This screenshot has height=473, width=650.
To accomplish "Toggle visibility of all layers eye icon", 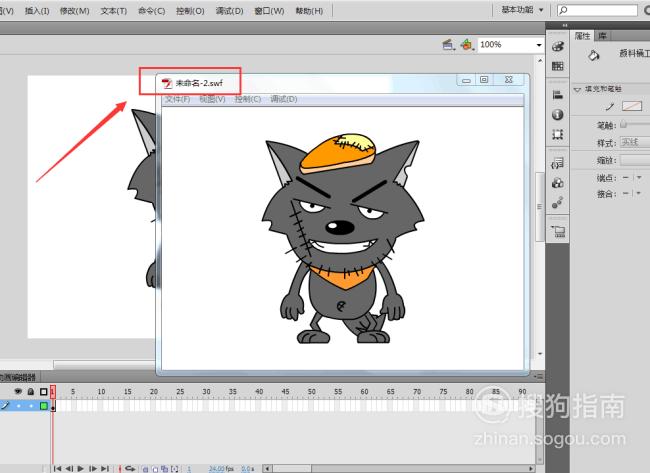I will click(x=18, y=391).
